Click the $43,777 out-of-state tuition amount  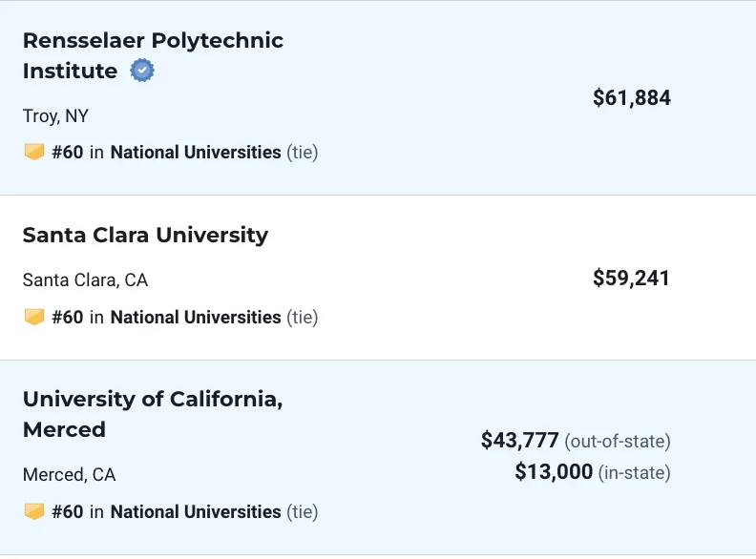519,441
